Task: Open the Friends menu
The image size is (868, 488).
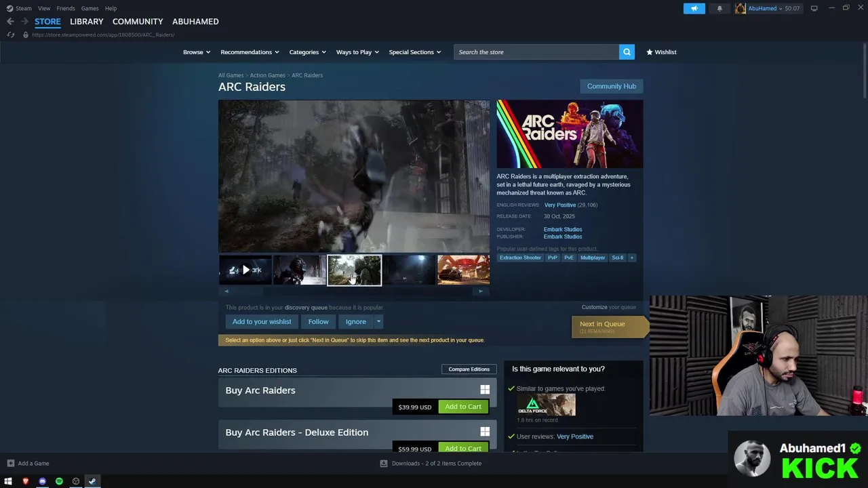Action: [x=66, y=8]
